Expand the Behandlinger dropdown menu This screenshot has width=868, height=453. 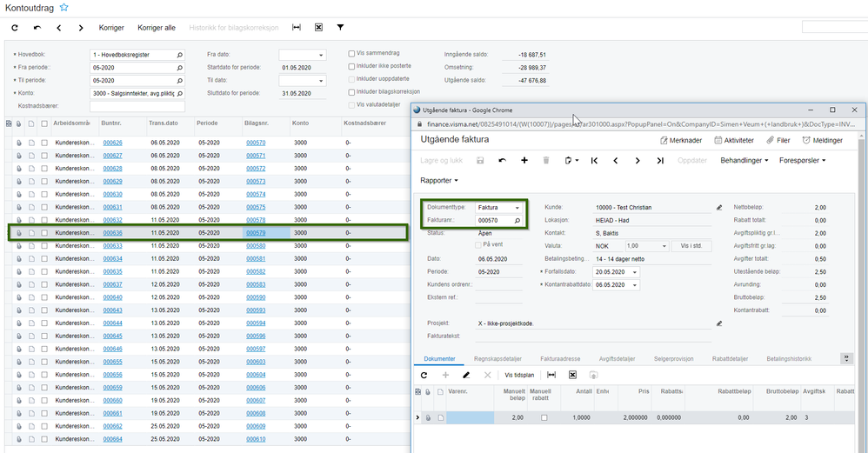(x=744, y=161)
